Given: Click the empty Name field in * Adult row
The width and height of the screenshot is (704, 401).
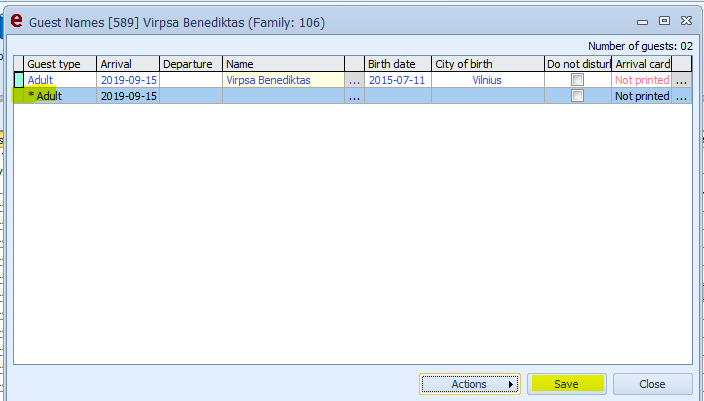Looking at the screenshot, I should (283, 96).
